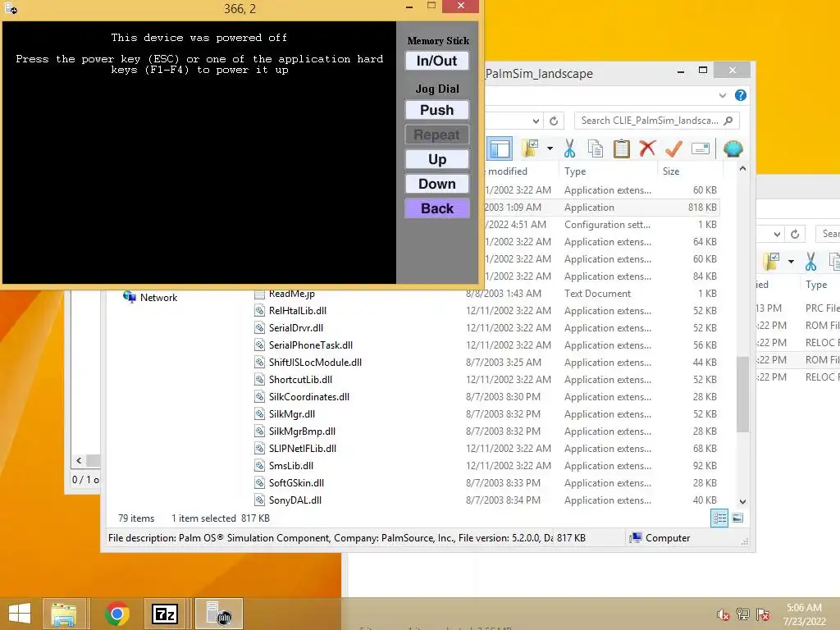Image resolution: width=840 pixels, height=630 pixels.
Task: Click the Configuration settings 1 KB row
Action: click(601, 225)
